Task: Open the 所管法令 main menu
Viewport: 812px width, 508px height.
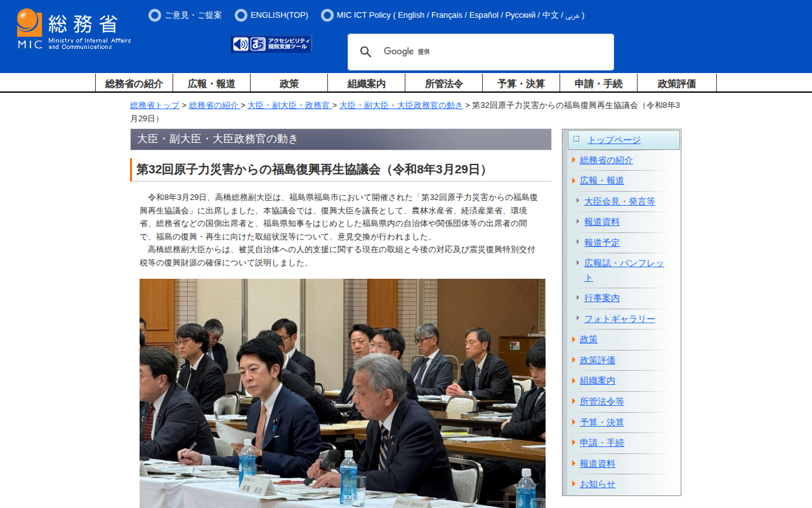Action: pyautogui.click(x=443, y=83)
